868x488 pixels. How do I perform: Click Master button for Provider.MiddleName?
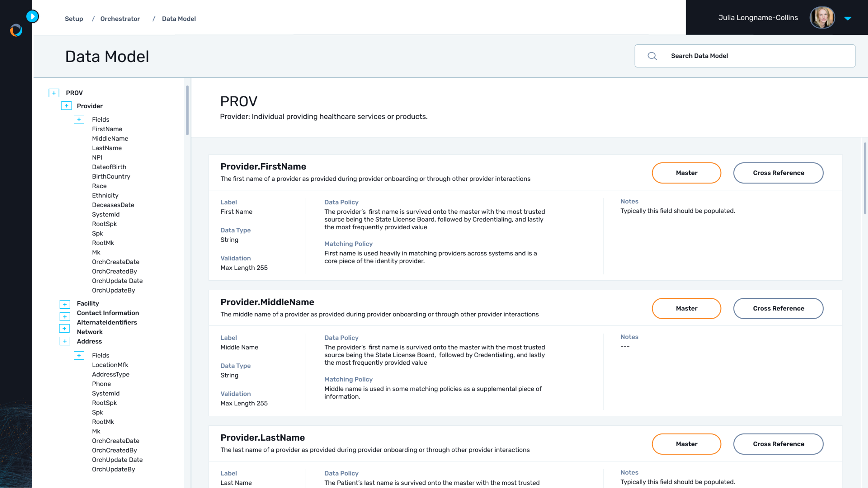[x=686, y=308]
